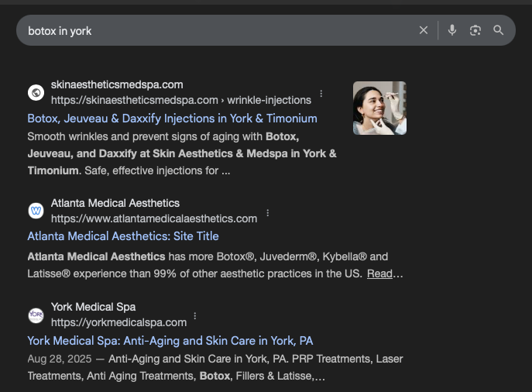This screenshot has height=392, width=532.
Task: Click the https://yorkmedicalspa.com URL text
Action: tap(118, 322)
